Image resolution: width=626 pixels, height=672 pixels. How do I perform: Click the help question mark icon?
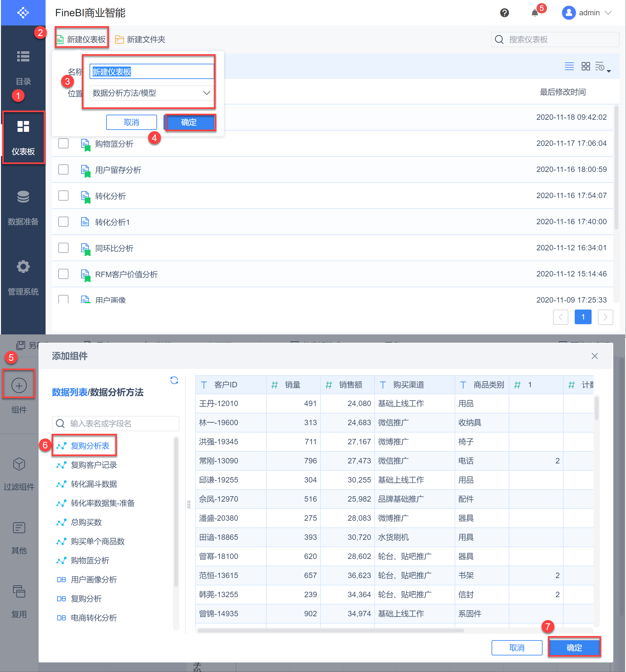click(504, 13)
